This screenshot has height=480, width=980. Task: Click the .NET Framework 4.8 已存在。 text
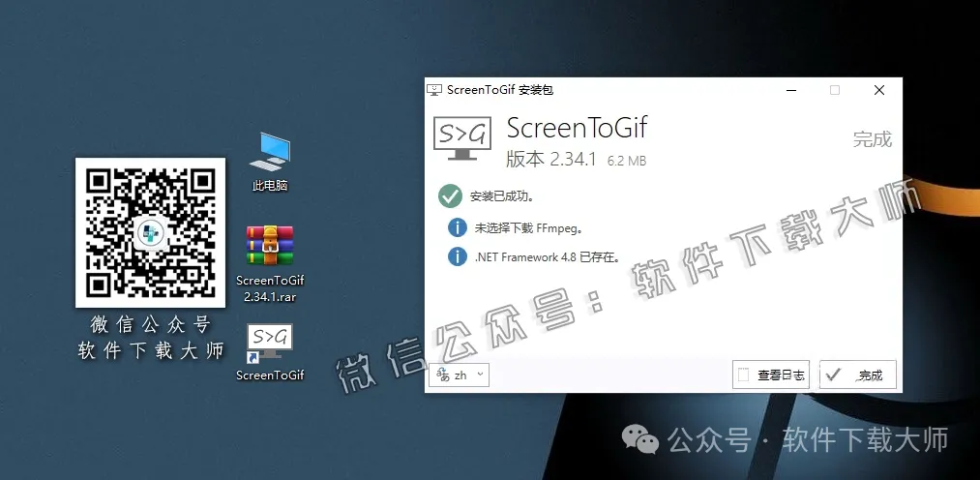tap(547, 256)
